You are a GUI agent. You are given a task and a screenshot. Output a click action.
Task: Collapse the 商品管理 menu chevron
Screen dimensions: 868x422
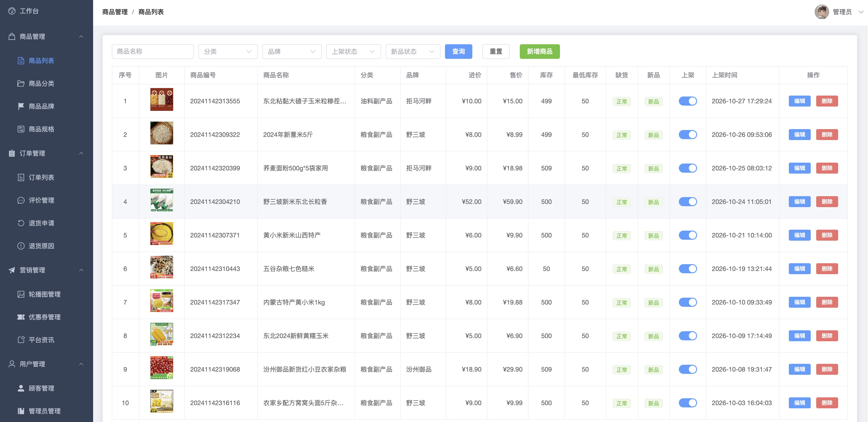[x=81, y=36]
